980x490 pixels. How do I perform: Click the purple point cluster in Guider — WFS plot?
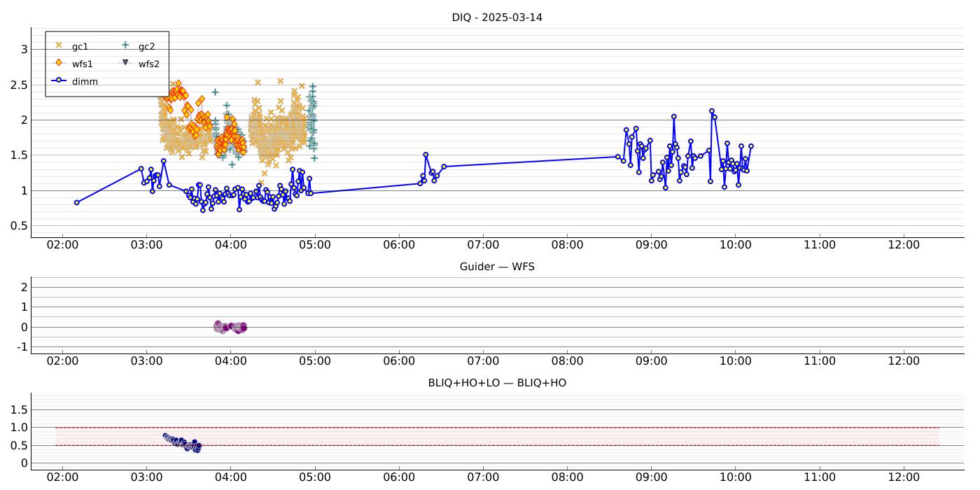(230, 327)
